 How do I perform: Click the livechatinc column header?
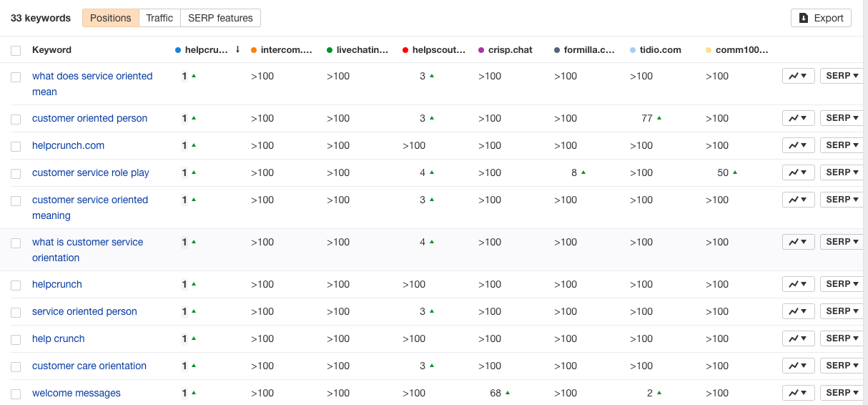[358, 50]
